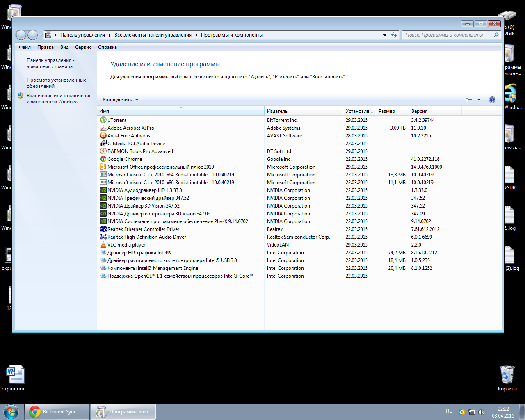525x420 pixels.
Task: Click the Visual C++ 2010 x86 icon
Action: pos(103,183)
